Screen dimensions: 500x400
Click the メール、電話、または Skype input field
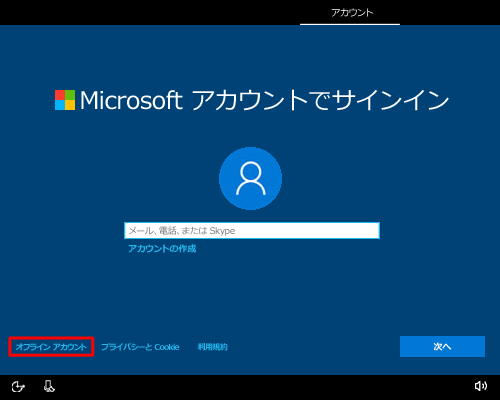(x=252, y=231)
